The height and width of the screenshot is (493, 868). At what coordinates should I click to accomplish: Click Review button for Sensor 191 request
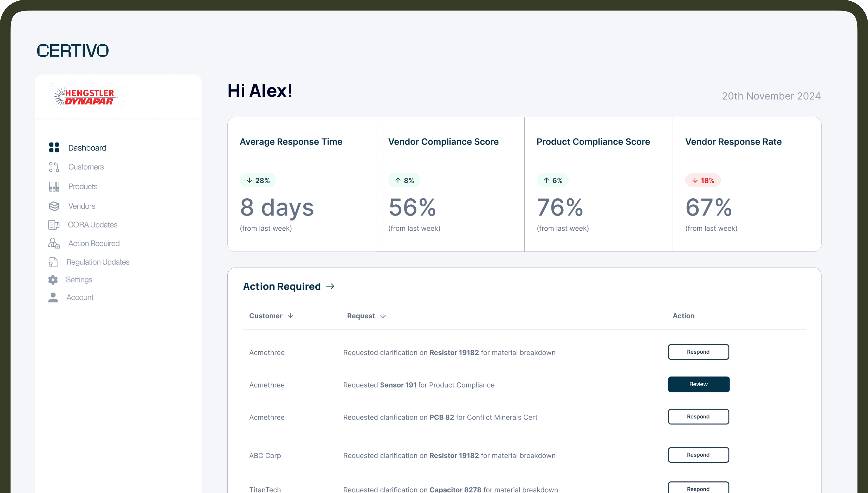tap(698, 384)
